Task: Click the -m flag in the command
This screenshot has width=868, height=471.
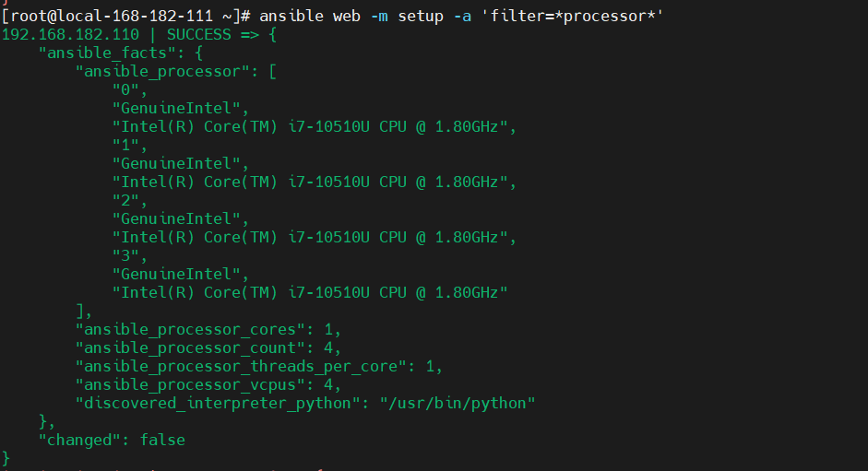Action: point(380,17)
